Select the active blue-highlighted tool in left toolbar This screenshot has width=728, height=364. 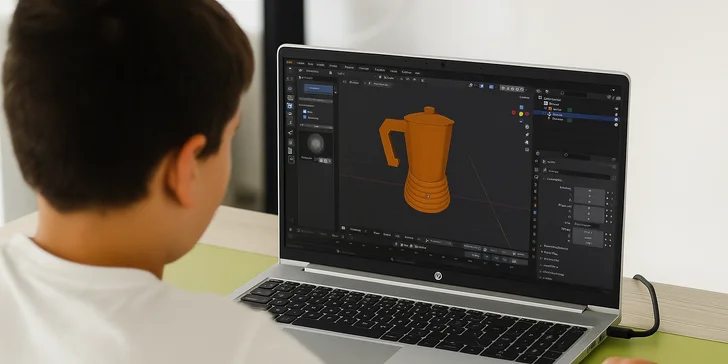coord(290,106)
